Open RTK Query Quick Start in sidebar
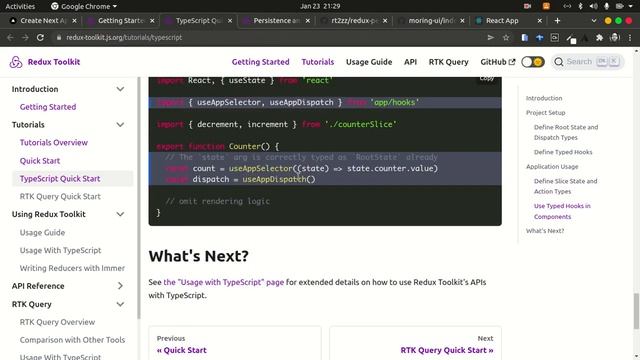Image resolution: width=640 pixels, height=360 pixels. pyautogui.click(x=60, y=196)
